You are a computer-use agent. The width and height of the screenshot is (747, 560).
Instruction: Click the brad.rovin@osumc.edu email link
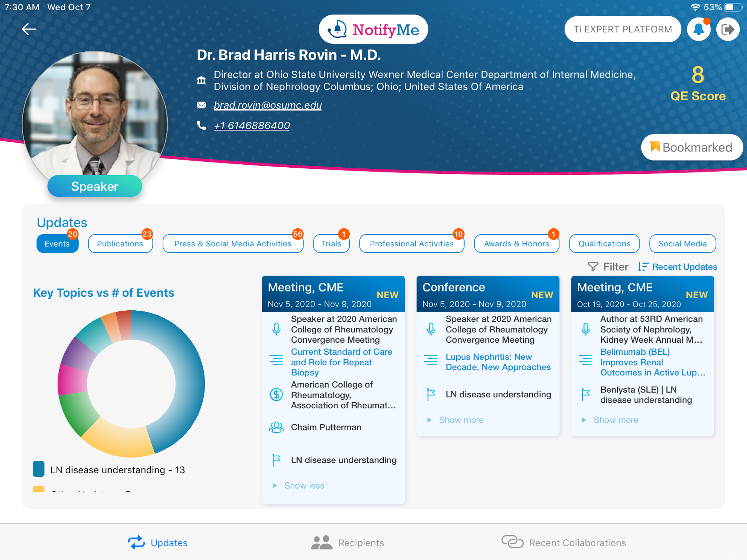pos(267,105)
